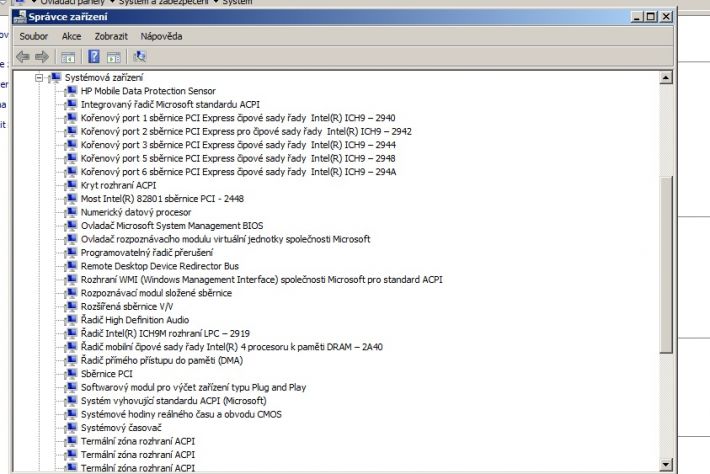Select Řadič High Definition Audio
Screen dimensions: 710x474
(135, 320)
